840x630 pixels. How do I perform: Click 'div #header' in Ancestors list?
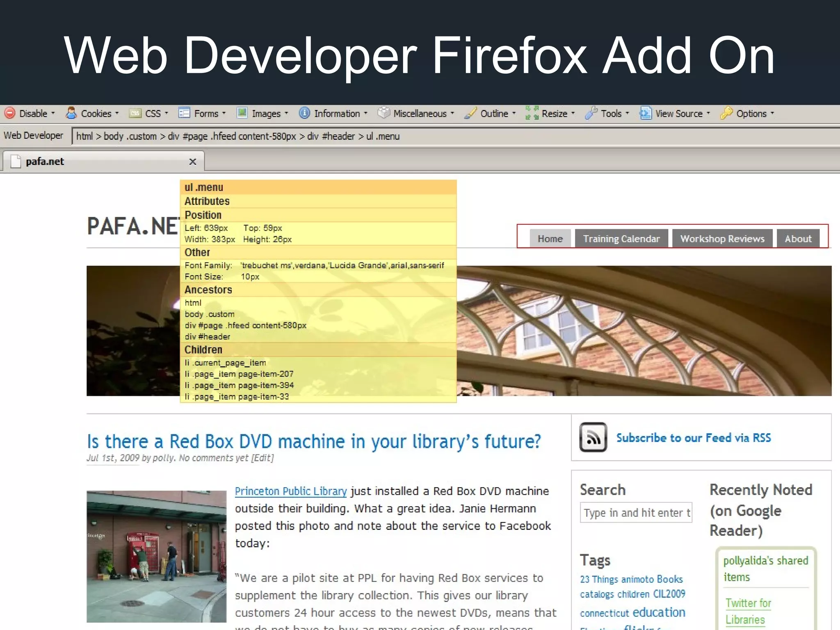[x=207, y=336]
